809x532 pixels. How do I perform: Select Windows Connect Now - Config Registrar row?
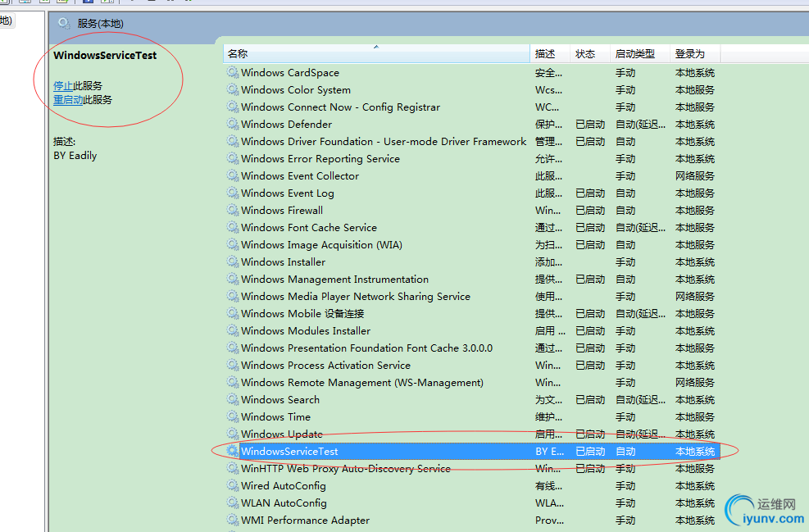(x=470, y=107)
